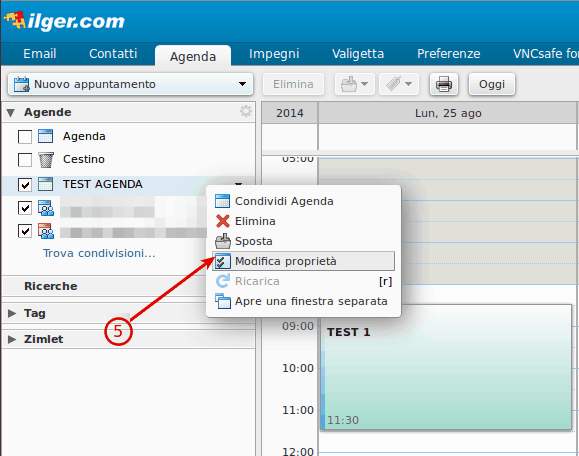Enable the Cestino checkbox
Viewport: 579px width, 456px height.
click(x=25, y=160)
